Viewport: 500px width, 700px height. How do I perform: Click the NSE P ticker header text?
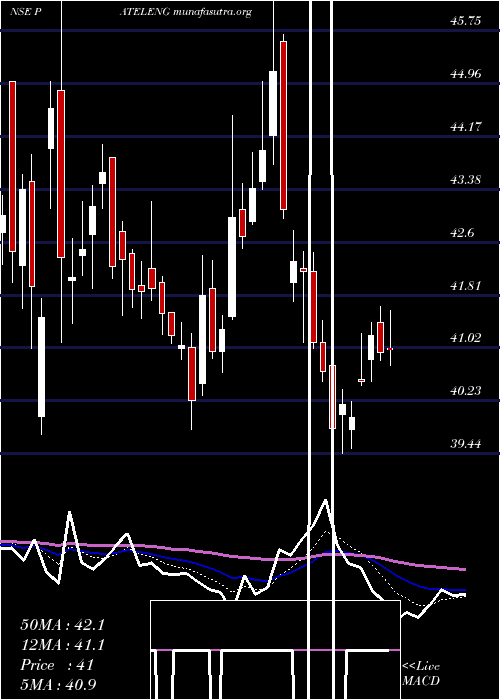pos(26,12)
